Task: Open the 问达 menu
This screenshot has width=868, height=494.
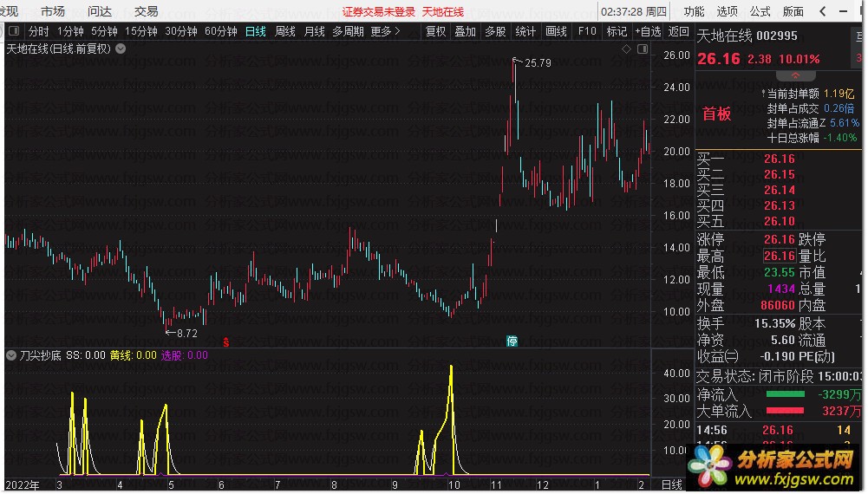Action: (99, 11)
